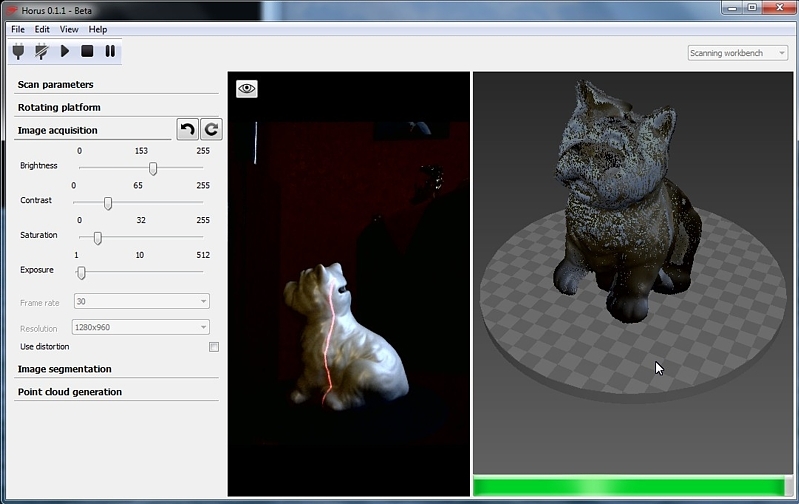
Task: Click the Connect plug icon
Action: [19, 51]
